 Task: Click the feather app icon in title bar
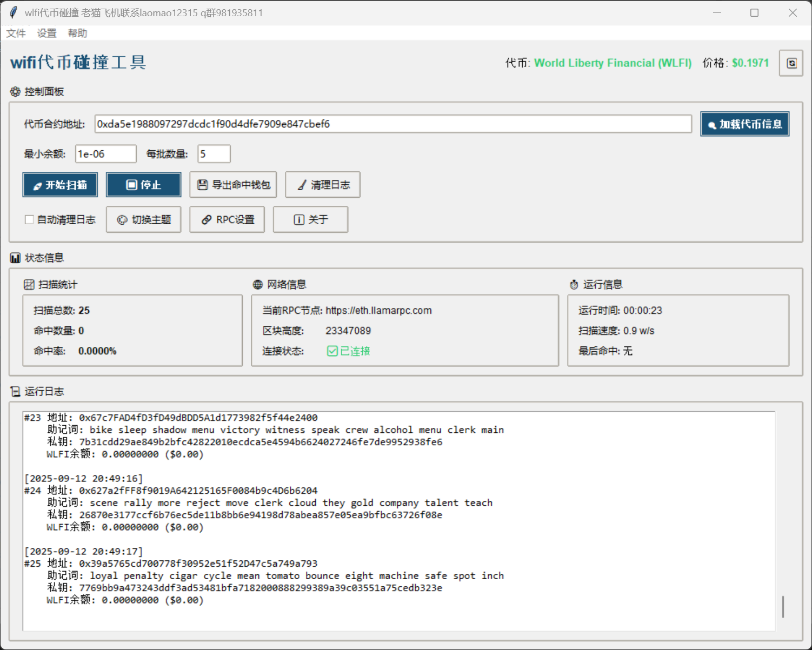pyautogui.click(x=14, y=12)
